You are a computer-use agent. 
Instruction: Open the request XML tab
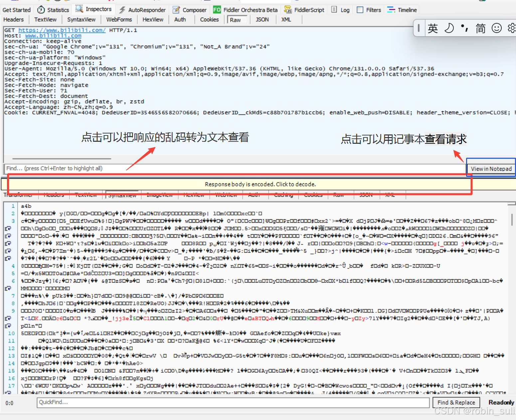[286, 20]
